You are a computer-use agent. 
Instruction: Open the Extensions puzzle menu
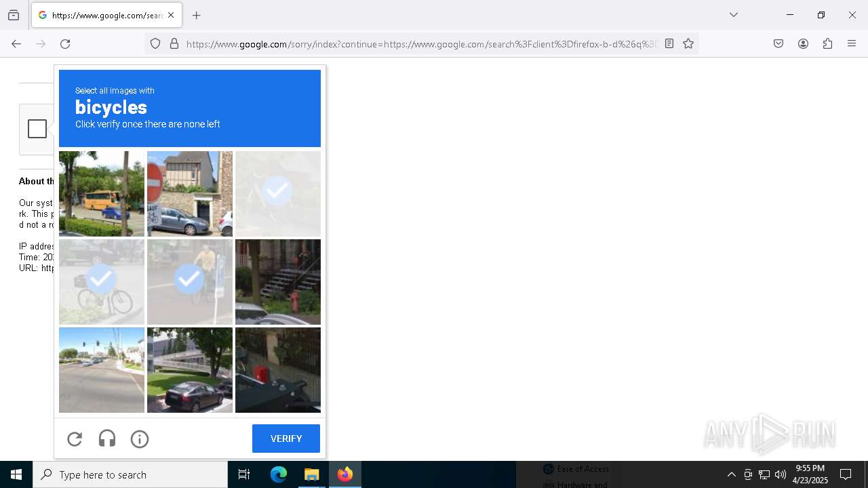(x=827, y=44)
